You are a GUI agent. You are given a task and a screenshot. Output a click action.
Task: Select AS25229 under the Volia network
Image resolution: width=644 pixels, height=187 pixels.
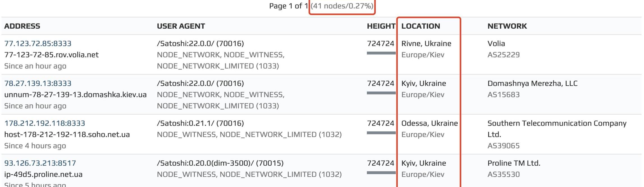point(503,55)
